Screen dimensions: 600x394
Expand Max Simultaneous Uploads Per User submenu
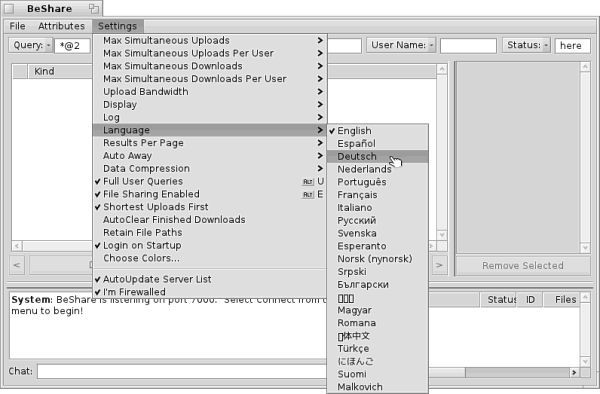click(x=210, y=53)
